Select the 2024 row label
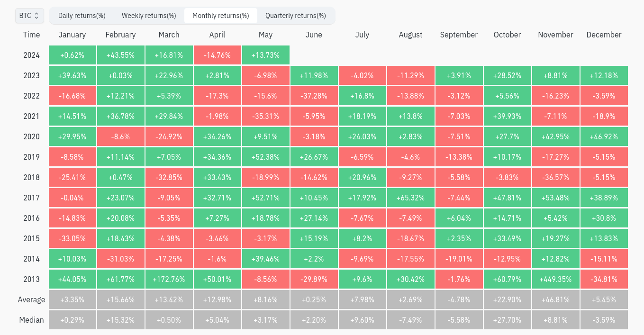This screenshot has height=335, width=644. coord(32,55)
